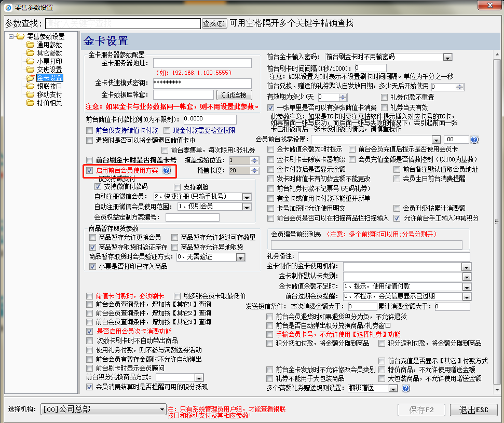The image size is (504, 423).
Task: Click help icon next to 会员前台找零设置 amount
Action: pos(474,140)
